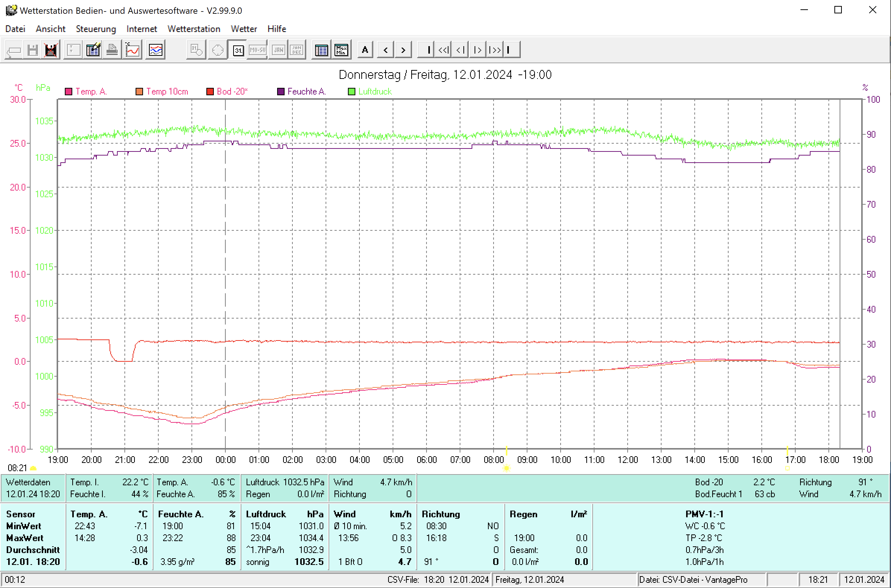Open the Max Min statistics view
891x588 pixels.
(x=341, y=50)
